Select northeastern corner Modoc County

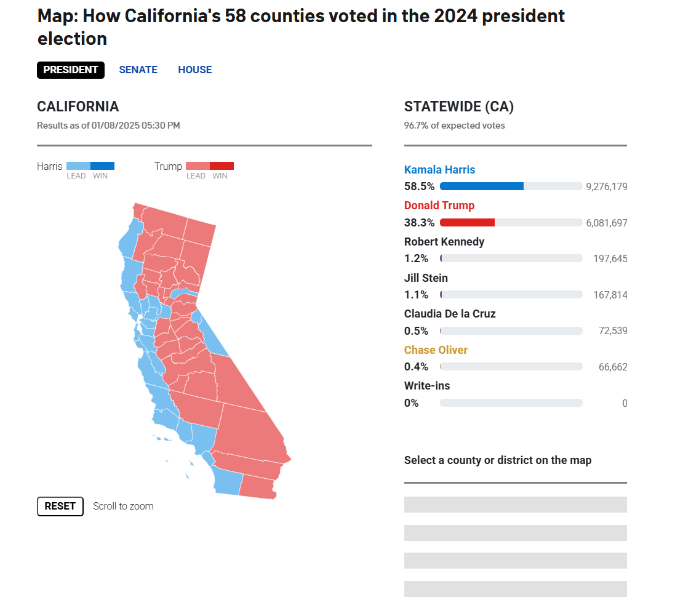click(199, 231)
